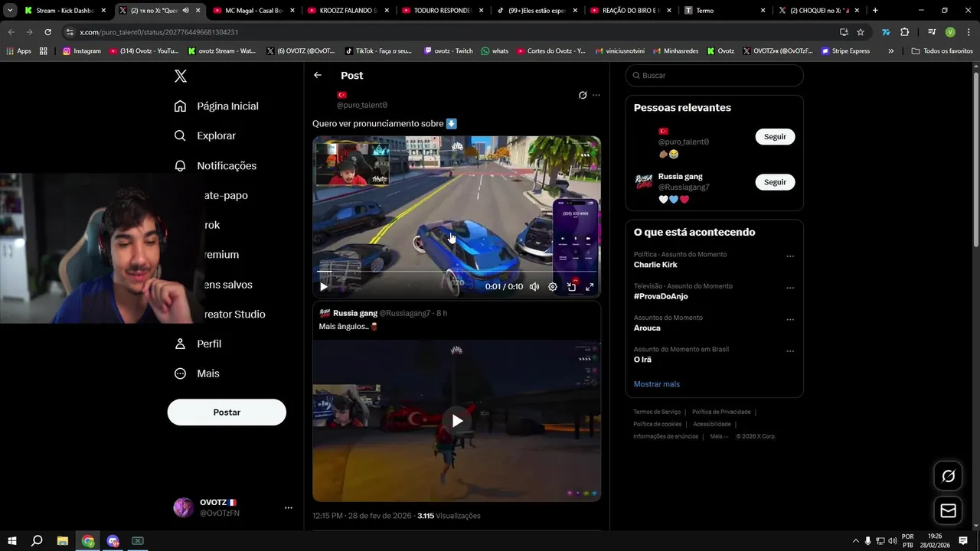Viewport: 980px width, 551px height.
Task: Click the Grok icon on the post
Action: 583,95
